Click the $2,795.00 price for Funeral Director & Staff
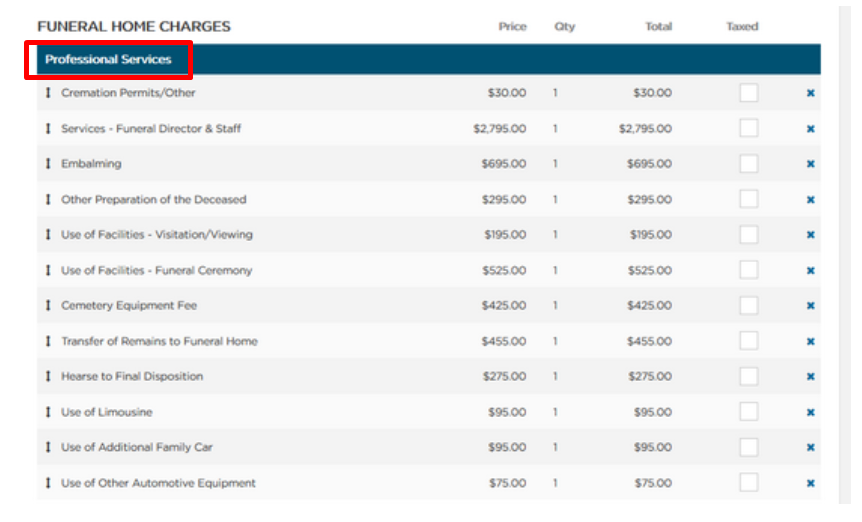Screen dimensions: 862x522 pos(500,129)
